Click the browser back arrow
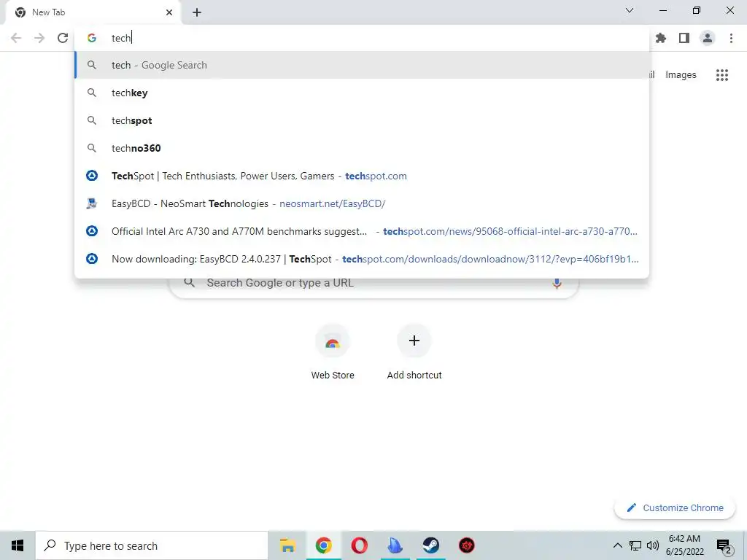Screen dimensions: 747x560 [16, 38]
